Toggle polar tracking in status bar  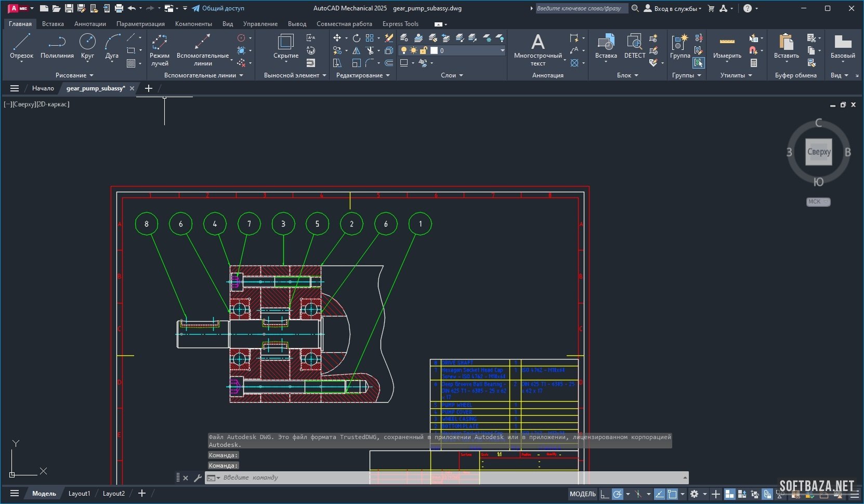click(x=617, y=494)
